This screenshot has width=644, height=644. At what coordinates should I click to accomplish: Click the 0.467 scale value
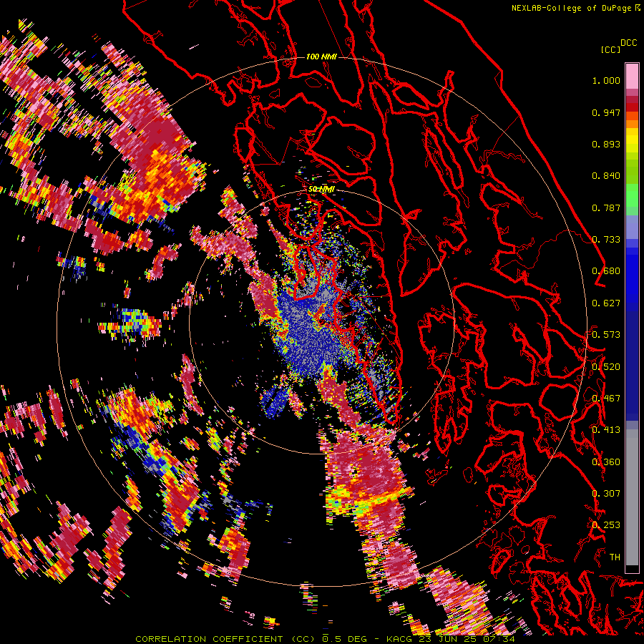606,399
